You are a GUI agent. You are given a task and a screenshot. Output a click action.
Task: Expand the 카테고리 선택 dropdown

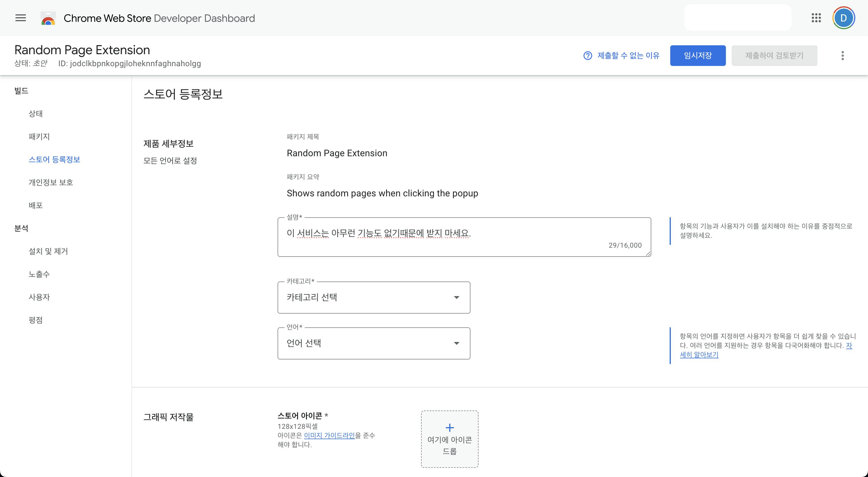click(x=374, y=297)
